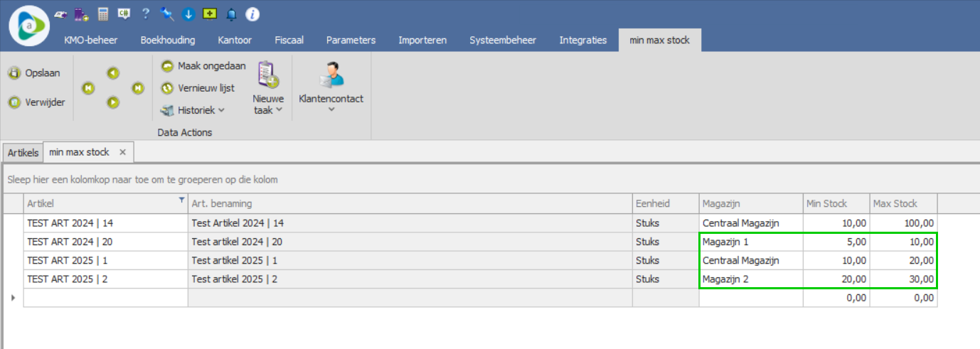Expand the Historiek dropdown

(x=193, y=110)
